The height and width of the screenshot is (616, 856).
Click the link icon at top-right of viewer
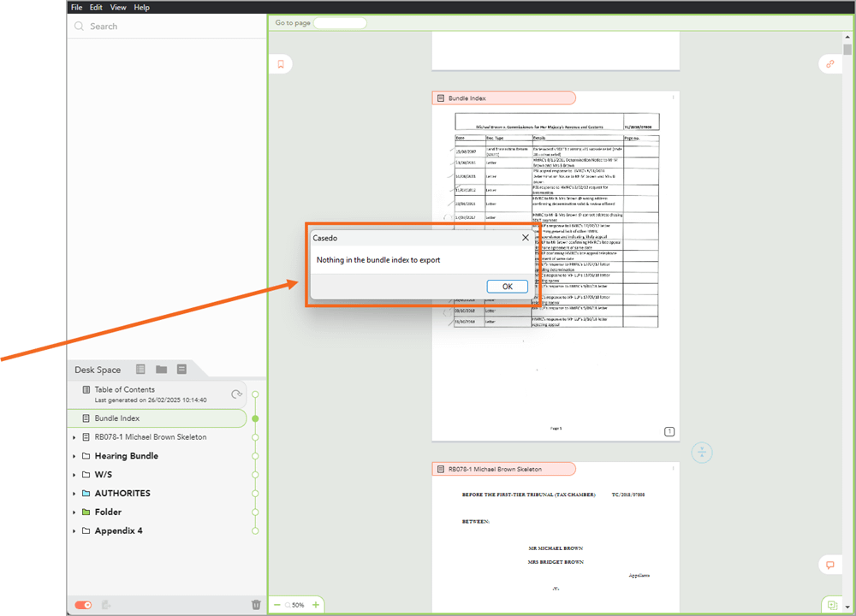[x=829, y=63]
